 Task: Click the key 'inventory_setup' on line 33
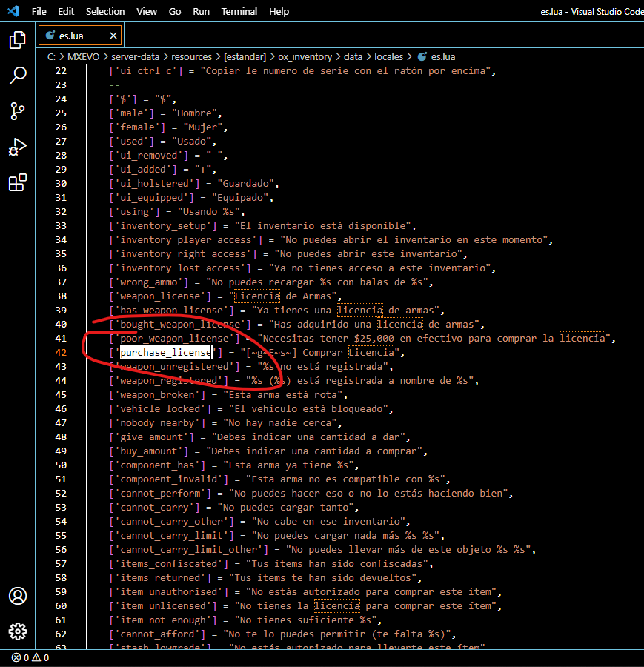[x=163, y=226]
